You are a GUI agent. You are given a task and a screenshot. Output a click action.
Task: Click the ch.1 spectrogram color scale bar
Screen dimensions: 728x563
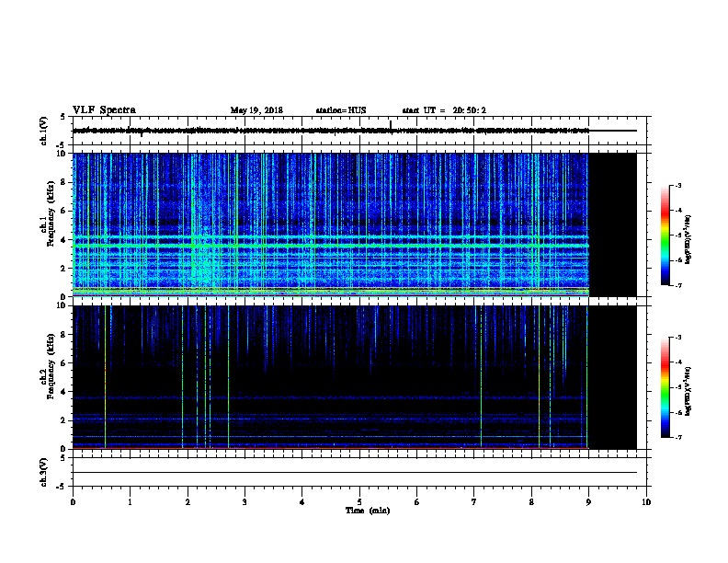pos(665,236)
